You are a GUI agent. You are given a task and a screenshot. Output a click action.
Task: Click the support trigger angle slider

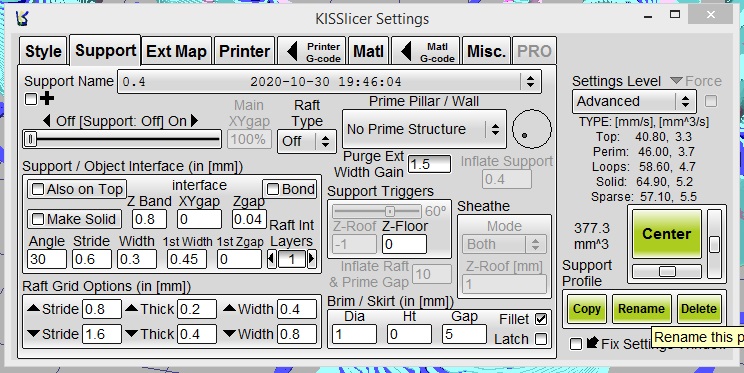[x=377, y=211]
